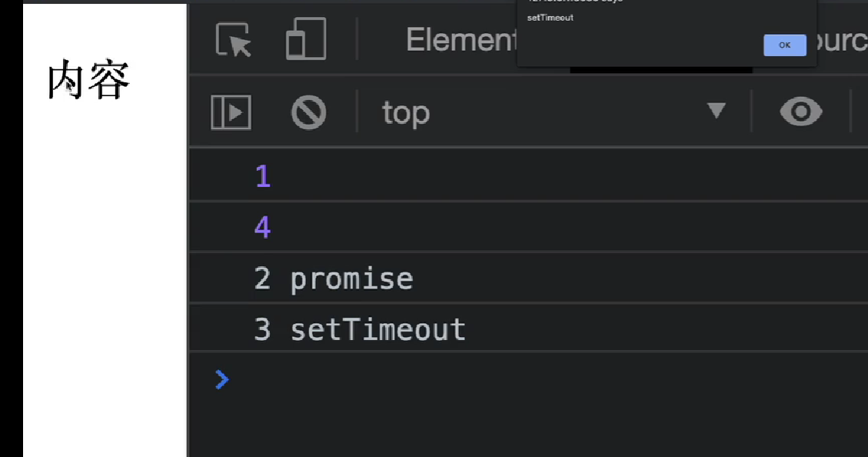Dismiss the alert with OK button
Image resolution: width=868 pixels, height=457 pixels.
(x=784, y=45)
